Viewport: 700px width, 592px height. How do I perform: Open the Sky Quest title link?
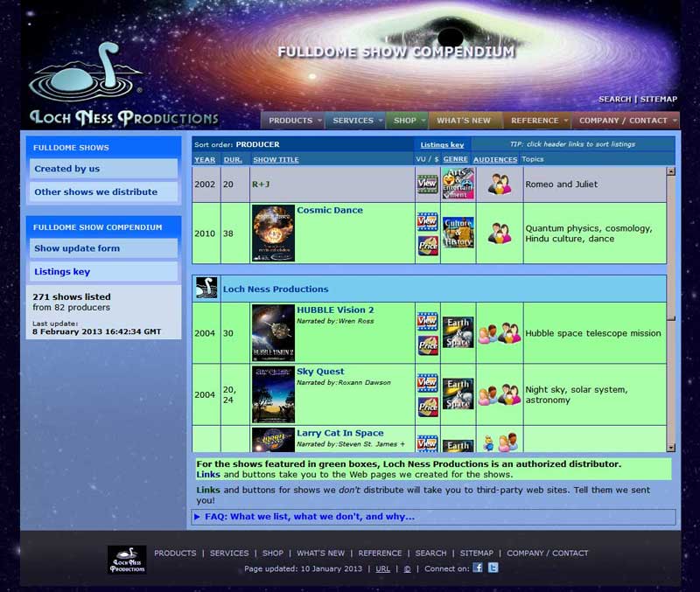320,372
